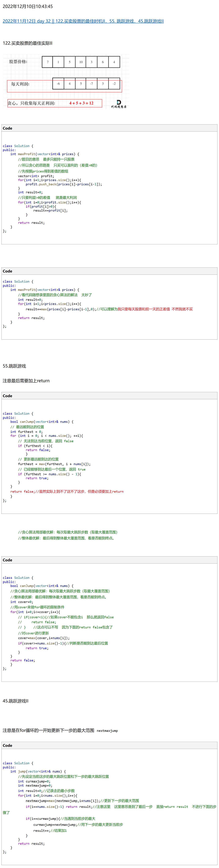Click the commented-out if(cover<i) line
This screenshot has width=219, height=868.
66,618
